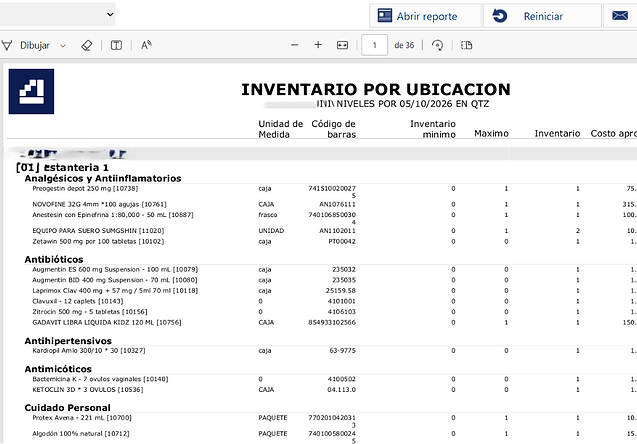Image resolution: width=637 pixels, height=444 pixels.
Task: Click the read aloud icon
Action: (146, 45)
